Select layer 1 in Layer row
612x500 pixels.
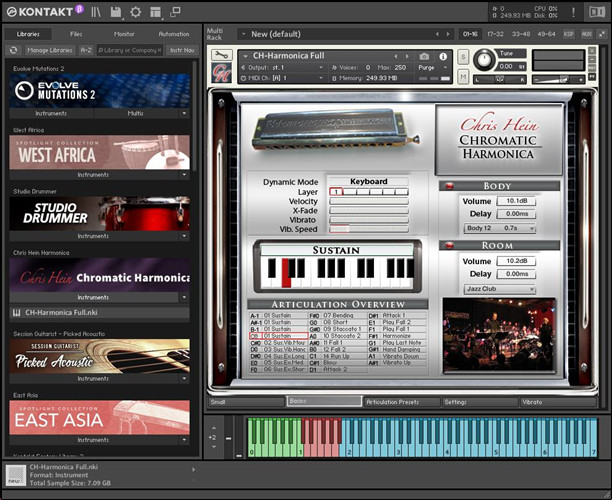click(x=337, y=191)
